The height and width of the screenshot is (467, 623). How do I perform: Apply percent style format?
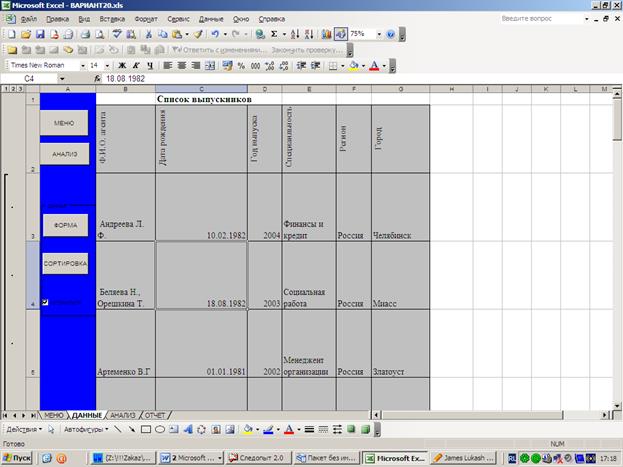tap(241, 66)
